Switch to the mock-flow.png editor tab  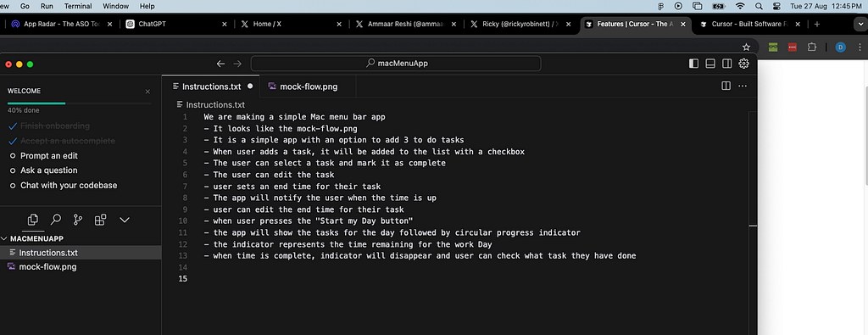[x=307, y=87]
